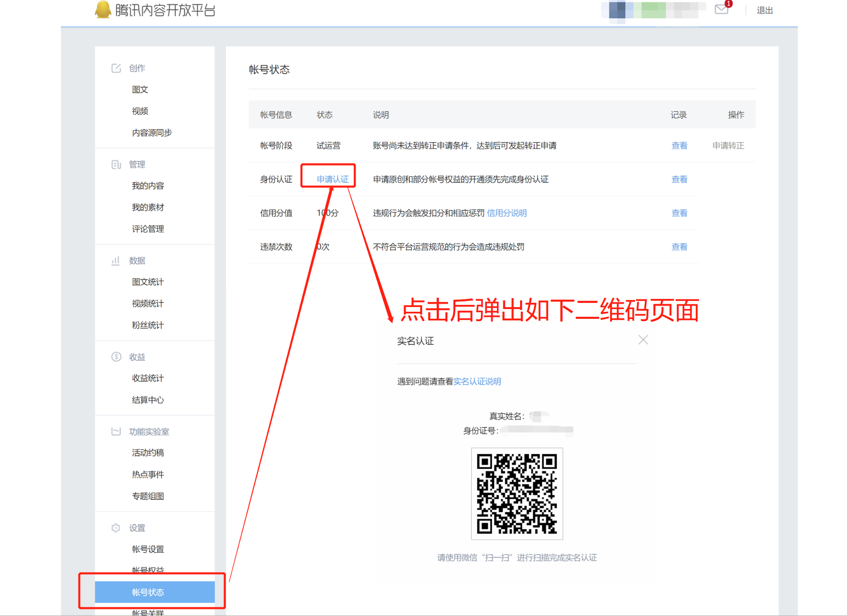
Task: Open the 信用分说明 link
Action: pos(507,213)
